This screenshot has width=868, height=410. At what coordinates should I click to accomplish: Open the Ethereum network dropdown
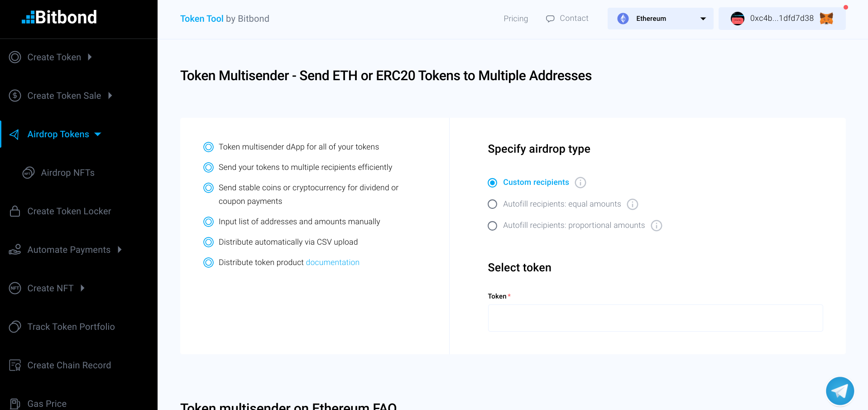coord(660,19)
